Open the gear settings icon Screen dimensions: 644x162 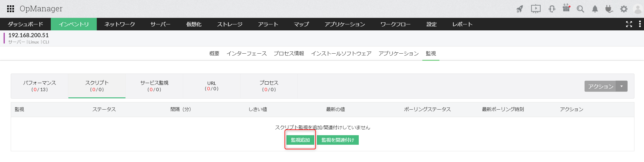tap(624, 9)
